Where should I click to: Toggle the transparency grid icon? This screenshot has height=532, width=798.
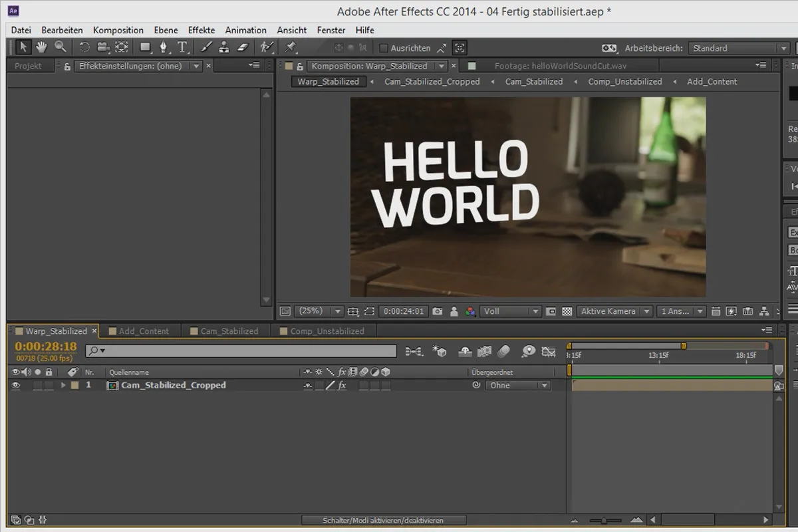[x=567, y=311]
